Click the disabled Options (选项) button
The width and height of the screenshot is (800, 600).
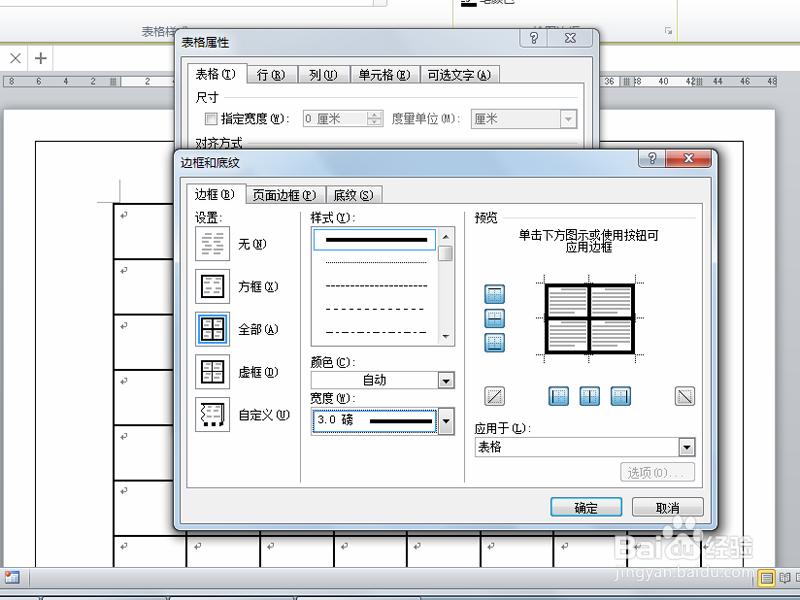(x=658, y=472)
